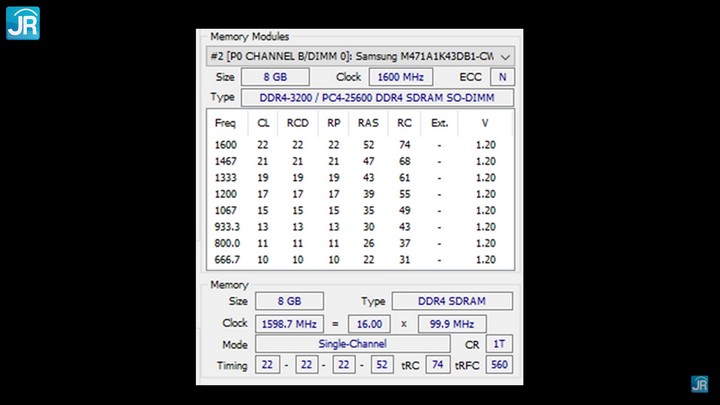Click the CL column header

click(263, 123)
